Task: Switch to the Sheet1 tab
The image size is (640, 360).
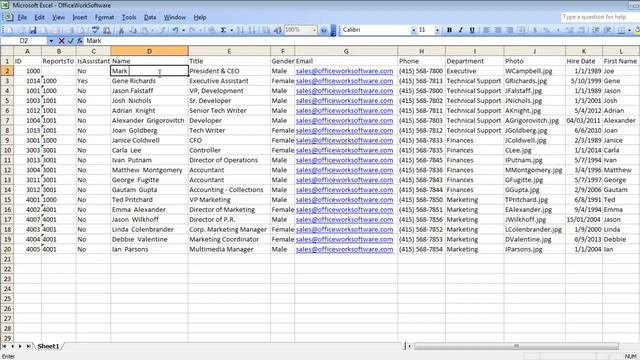Action: 48,346
